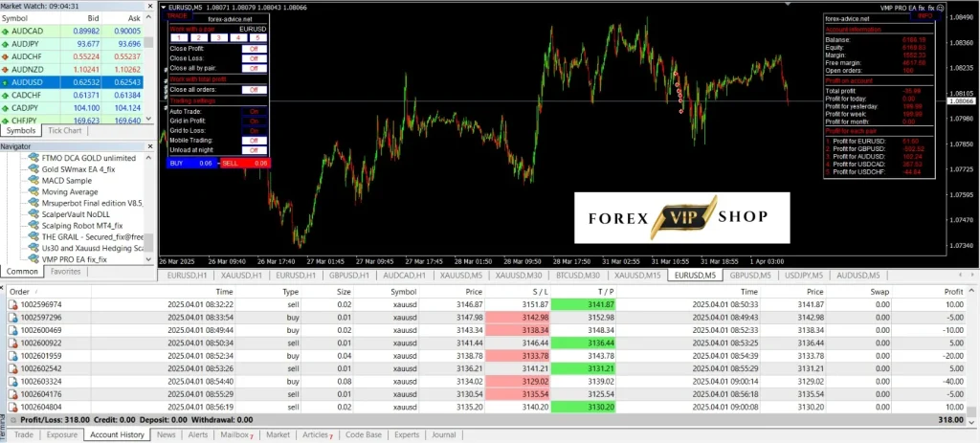Viewport: 980px width, 443px height.
Task: Click the order icon for order 1002604804
Action: (x=12, y=407)
